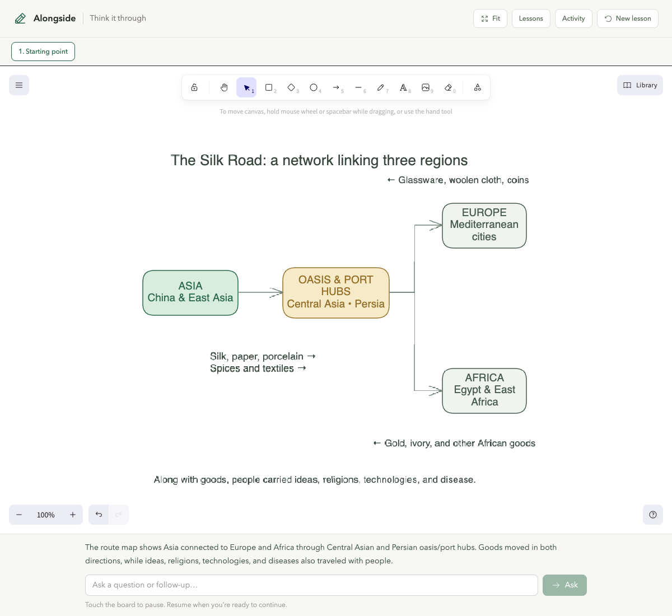Open the Activity panel

(x=573, y=18)
